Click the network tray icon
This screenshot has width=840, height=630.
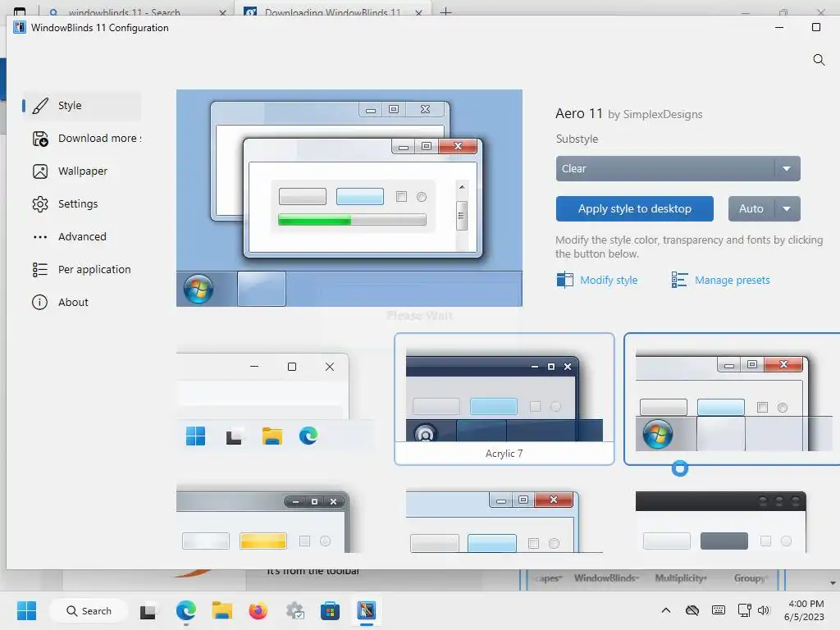[x=744, y=610]
